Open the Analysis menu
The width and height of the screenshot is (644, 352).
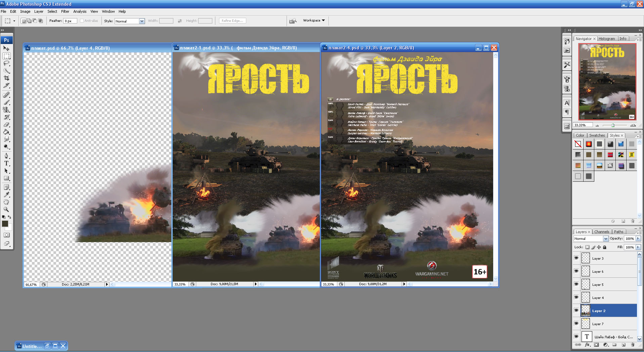click(80, 11)
